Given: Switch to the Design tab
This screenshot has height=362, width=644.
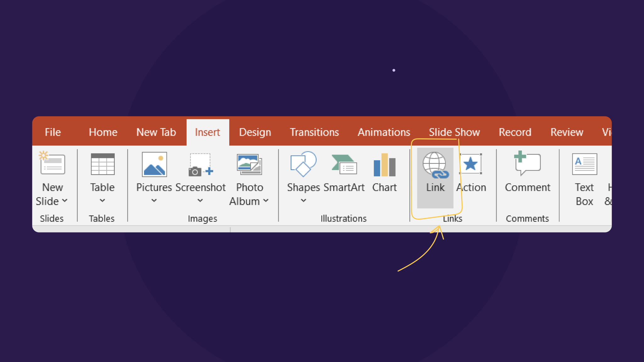Looking at the screenshot, I should [255, 132].
